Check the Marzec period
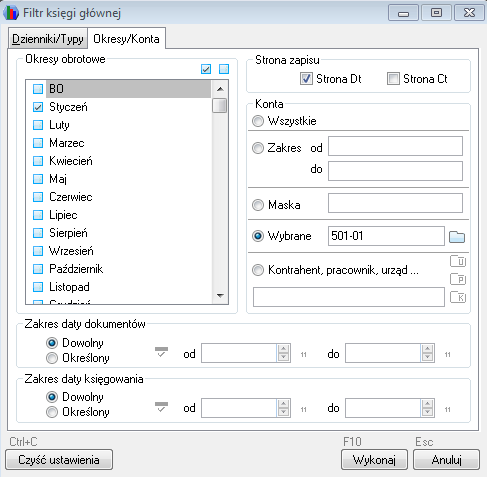 tap(38, 143)
